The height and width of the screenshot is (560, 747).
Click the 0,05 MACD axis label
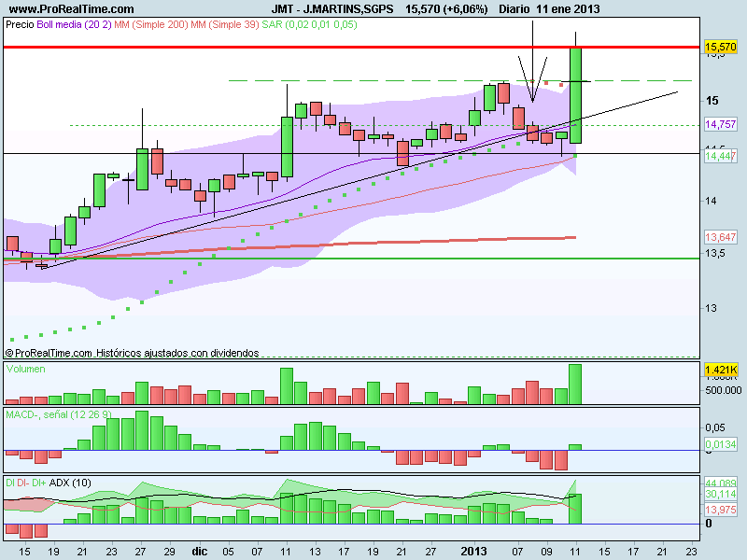click(x=715, y=427)
